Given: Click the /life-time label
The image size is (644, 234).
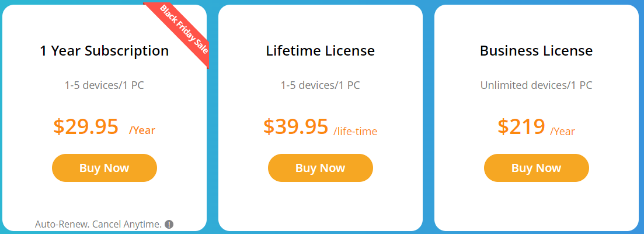Looking at the screenshot, I should coord(356,132).
